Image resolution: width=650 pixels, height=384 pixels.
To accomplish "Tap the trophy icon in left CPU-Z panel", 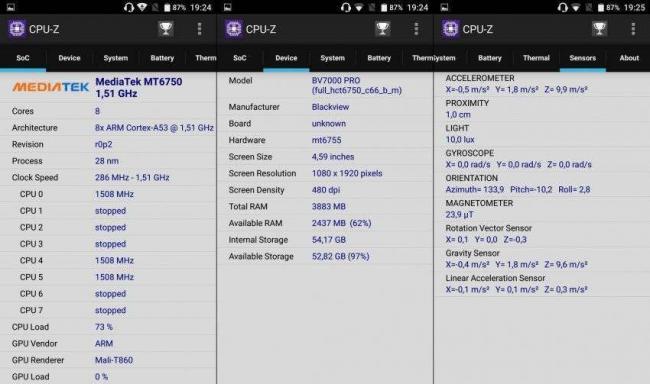I will pos(166,29).
